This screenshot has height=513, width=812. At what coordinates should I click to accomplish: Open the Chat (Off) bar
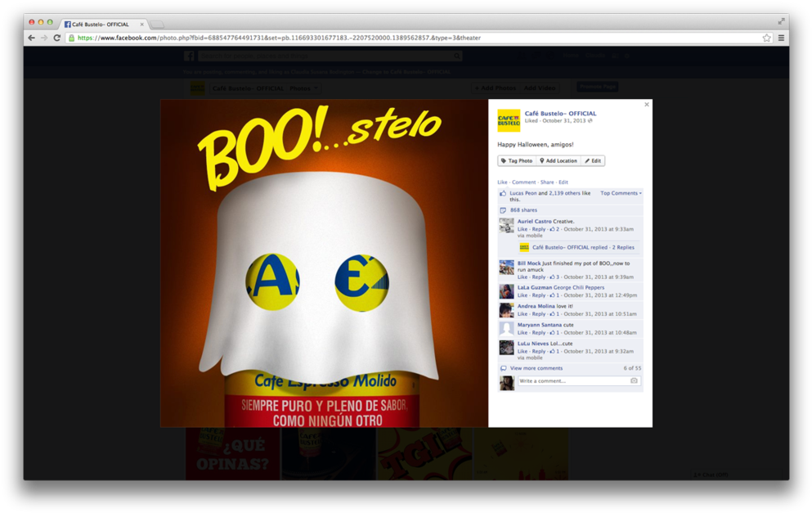[x=735, y=475]
